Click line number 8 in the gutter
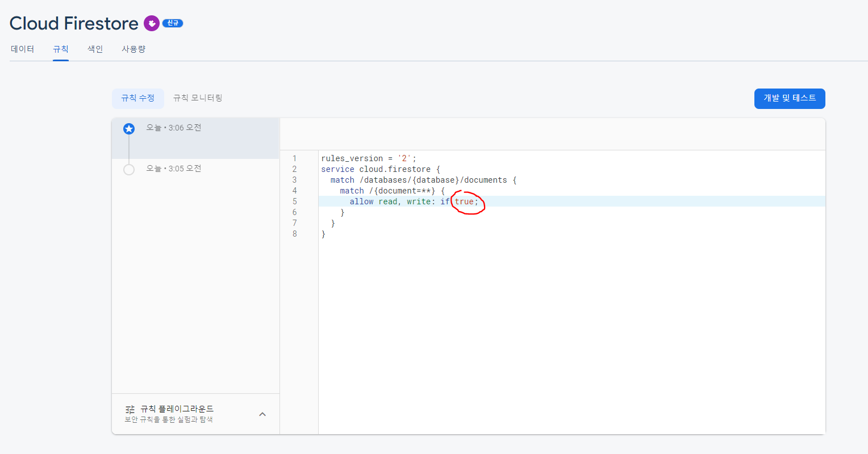Viewport: 868px width, 454px height. (294, 234)
